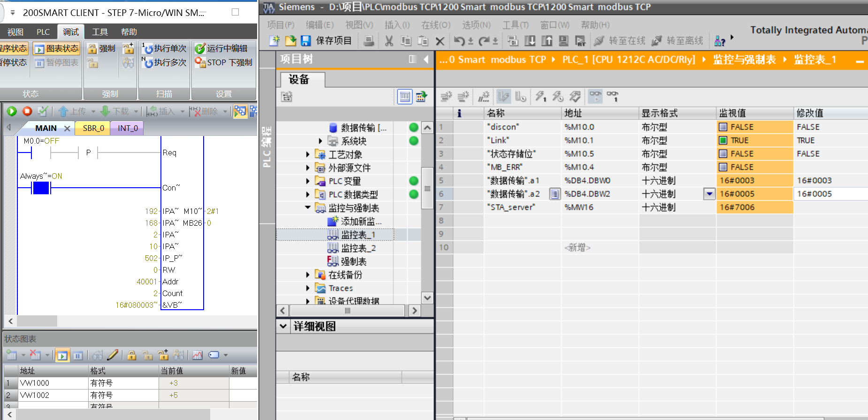
Task: Toggle the Link TRUE monitor value box
Action: pyautogui.click(x=723, y=140)
